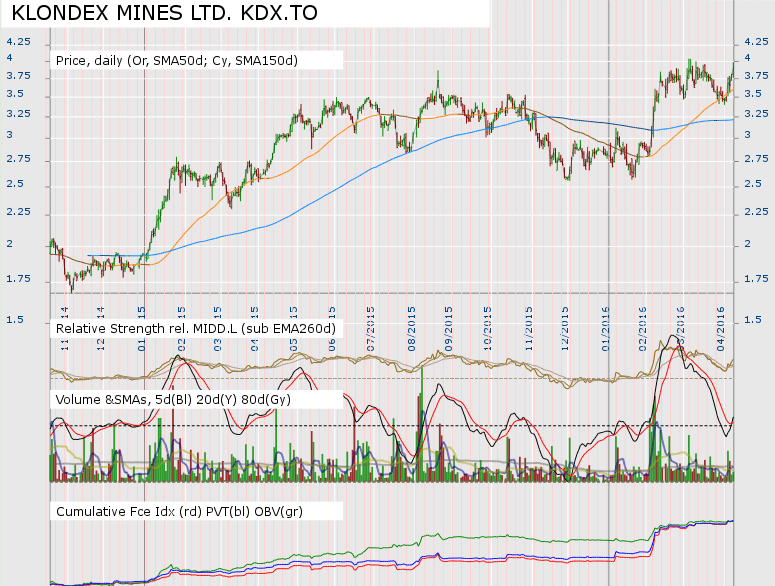Click 2.25 on the right price axis
The height and width of the screenshot is (586, 775).
click(x=756, y=211)
